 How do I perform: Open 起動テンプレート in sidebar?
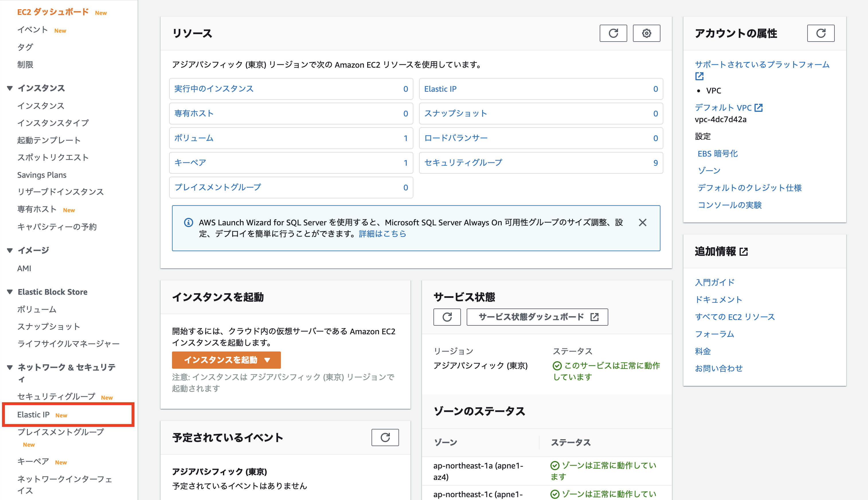point(49,140)
